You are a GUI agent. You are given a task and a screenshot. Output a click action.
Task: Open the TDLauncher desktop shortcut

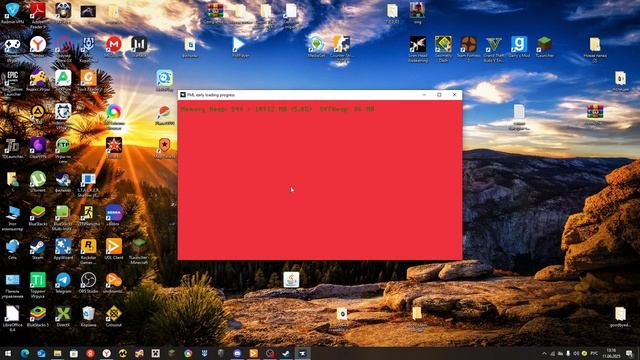coord(12,148)
